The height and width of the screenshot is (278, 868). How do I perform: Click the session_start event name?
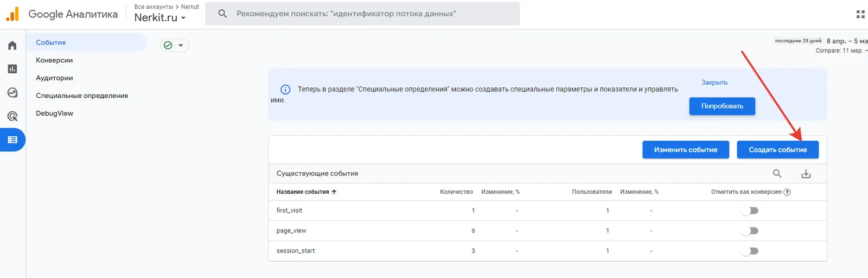[x=296, y=251]
